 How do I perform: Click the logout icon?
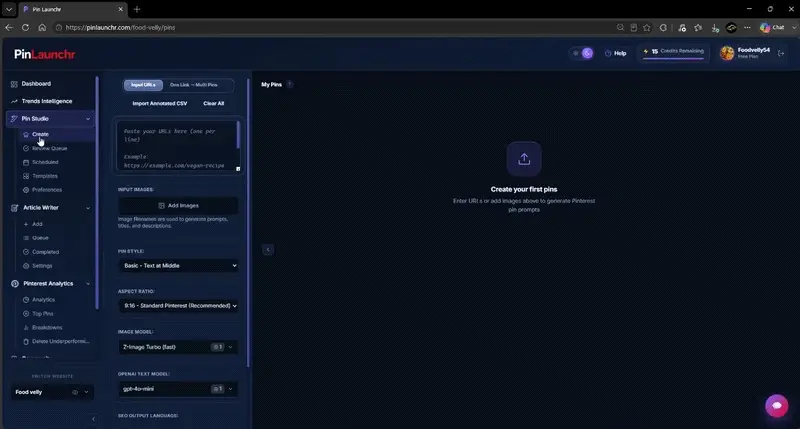(x=781, y=53)
